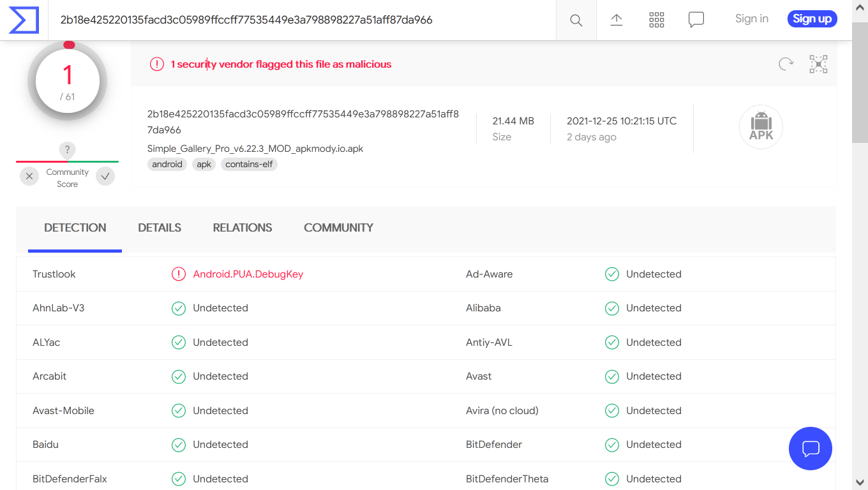Image resolution: width=868 pixels, height=490 pixels.
Task: Select the COMMUNITY tab
Action: click(x=338, y=228)
